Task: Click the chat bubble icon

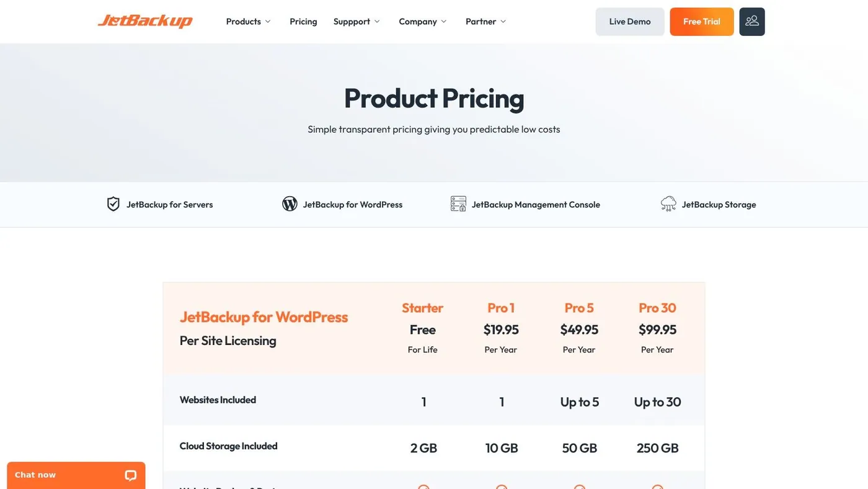Action: coord(130,475)
